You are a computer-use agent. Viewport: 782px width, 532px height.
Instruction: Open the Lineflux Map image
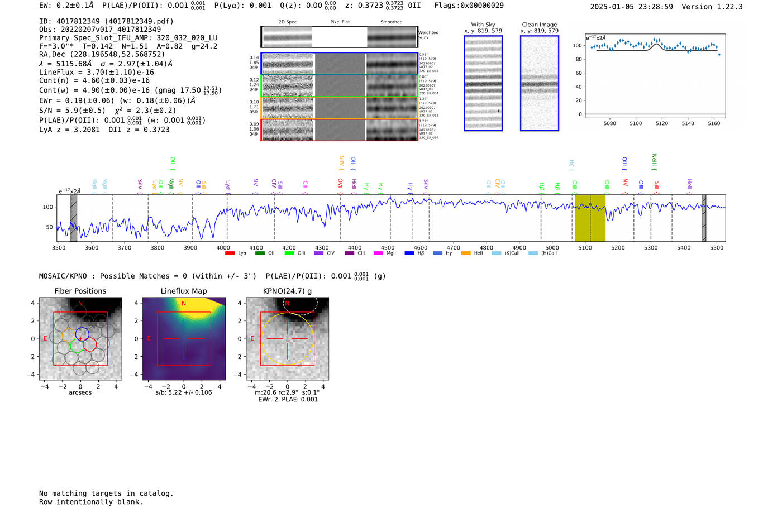[184, 338]
